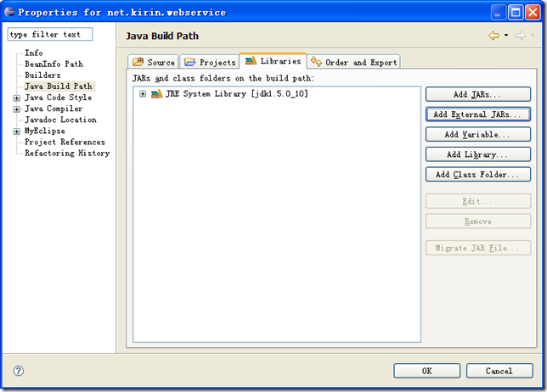Click the Add JARs button
The width and height of the screenshot is (547, 392).
pos(478,94)
